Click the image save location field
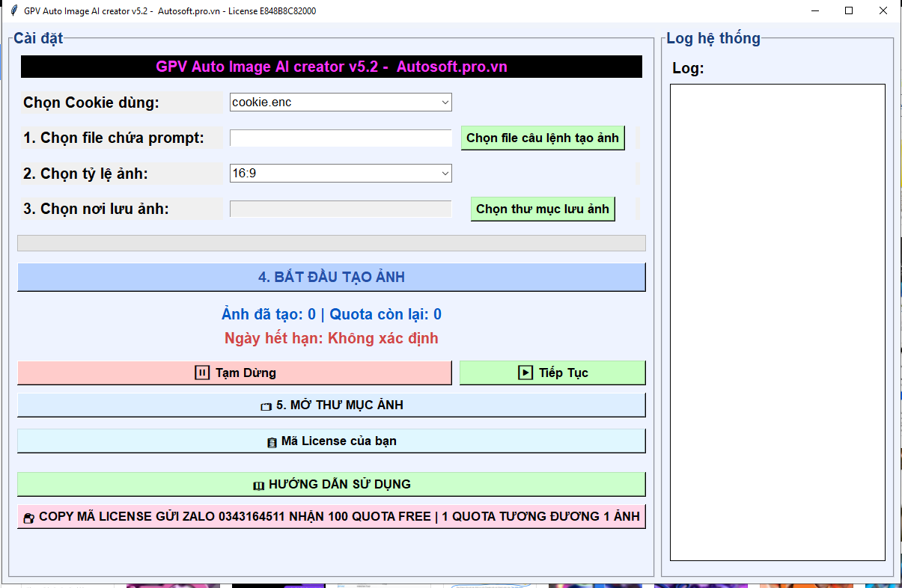This screenshot has width=902, height=588. (341, 209)
